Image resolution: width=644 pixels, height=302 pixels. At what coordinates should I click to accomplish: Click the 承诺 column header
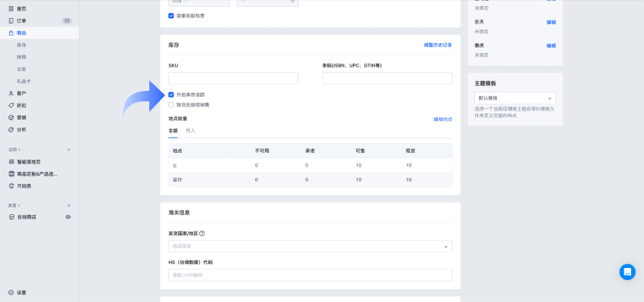[x=310, y=151]
